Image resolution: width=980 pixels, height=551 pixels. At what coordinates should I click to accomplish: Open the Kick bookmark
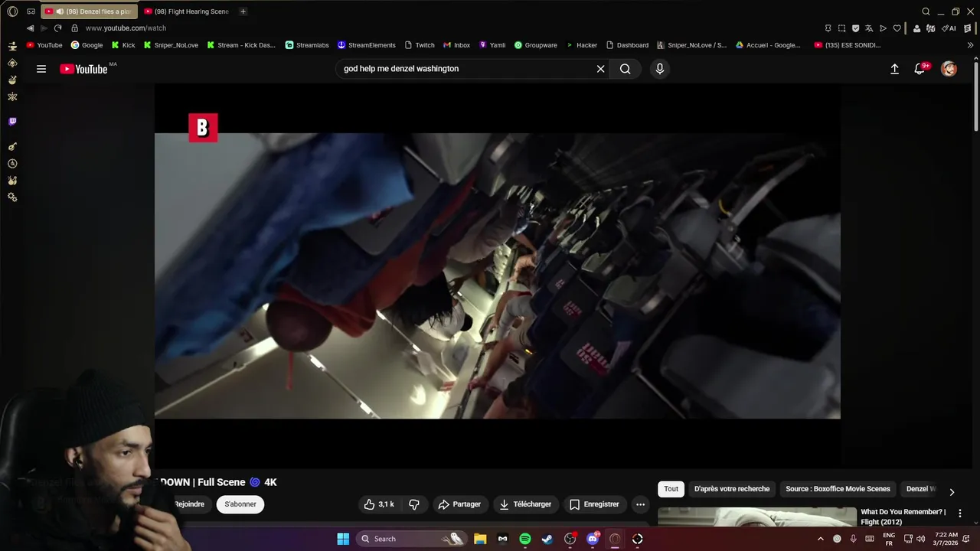pos(123,45)
